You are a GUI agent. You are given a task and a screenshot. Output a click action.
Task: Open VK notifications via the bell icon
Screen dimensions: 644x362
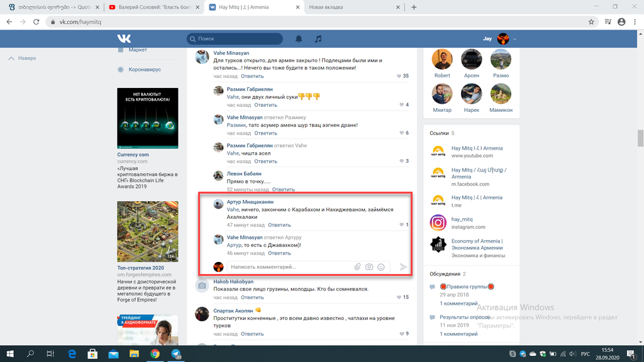[x=299, y=38]
